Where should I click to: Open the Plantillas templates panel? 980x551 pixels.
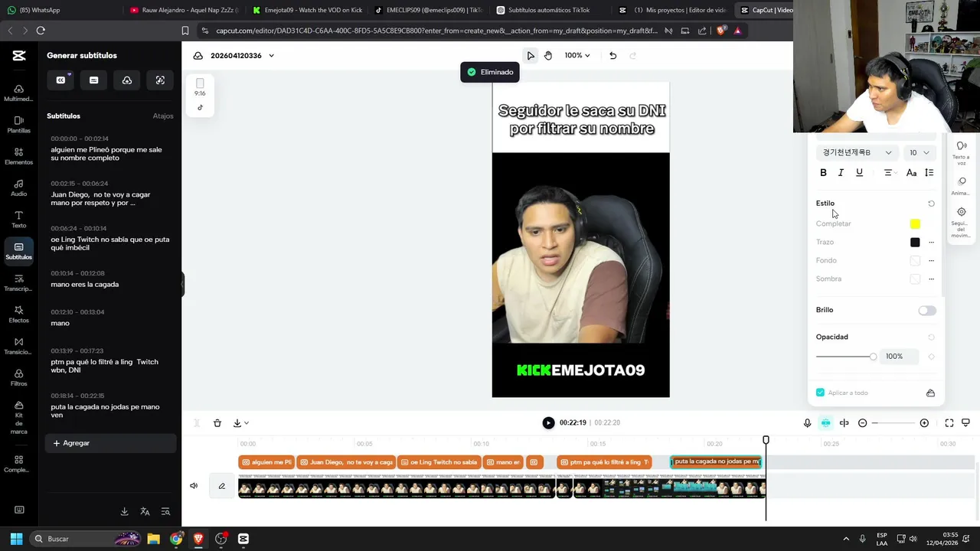coord(18,125)
